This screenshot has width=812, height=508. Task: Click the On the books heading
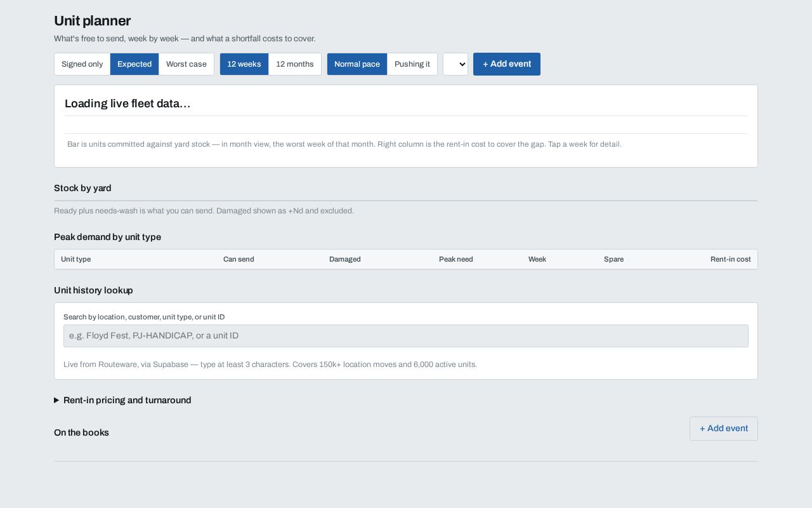81,432
